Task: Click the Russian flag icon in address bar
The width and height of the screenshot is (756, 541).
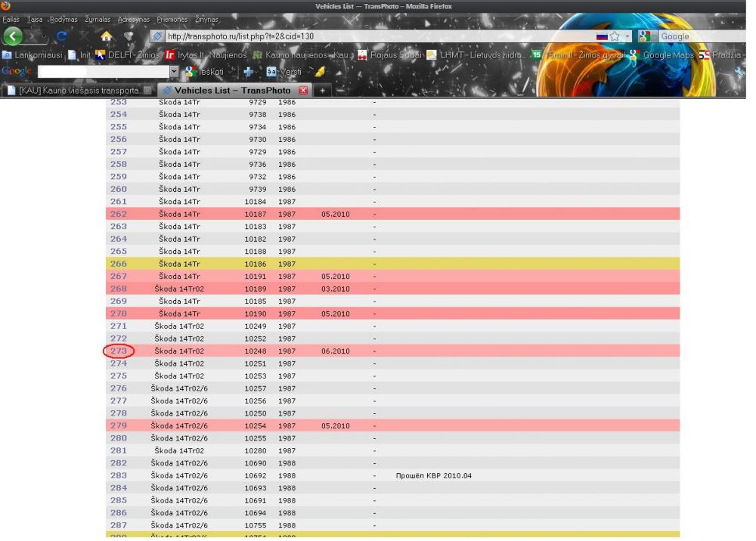Action: (603, 36)
